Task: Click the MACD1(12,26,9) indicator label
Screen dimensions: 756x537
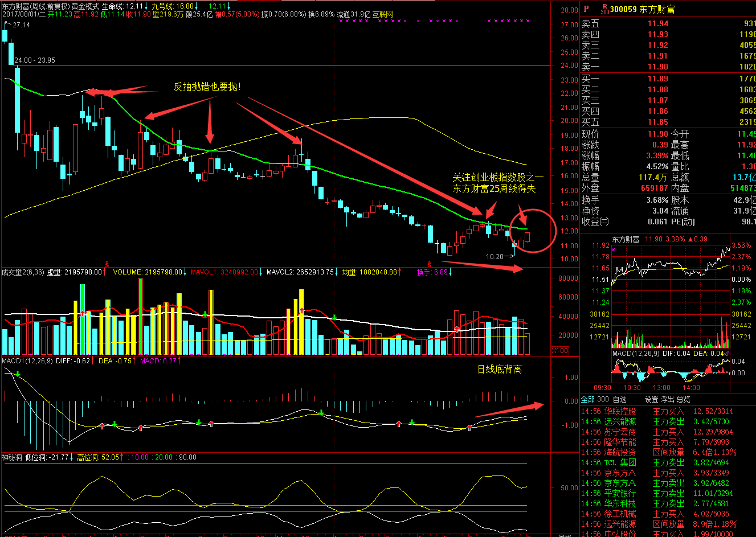Action: 27,360
